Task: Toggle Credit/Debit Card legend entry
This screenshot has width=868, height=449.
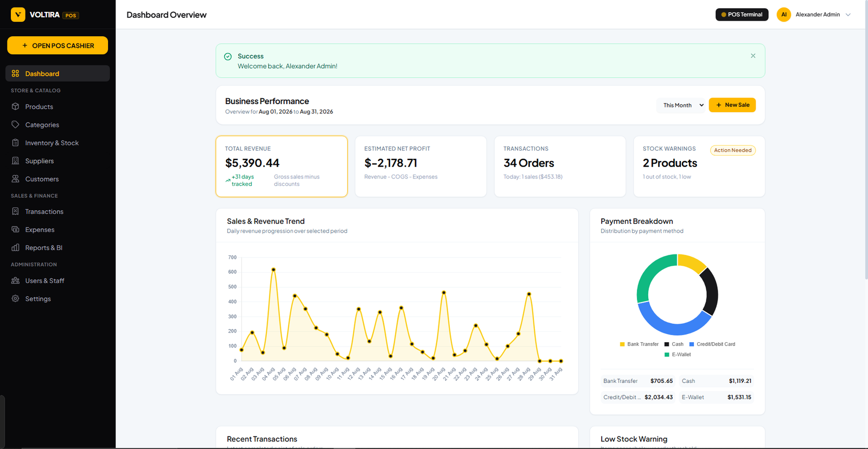Action: point(712,344)
